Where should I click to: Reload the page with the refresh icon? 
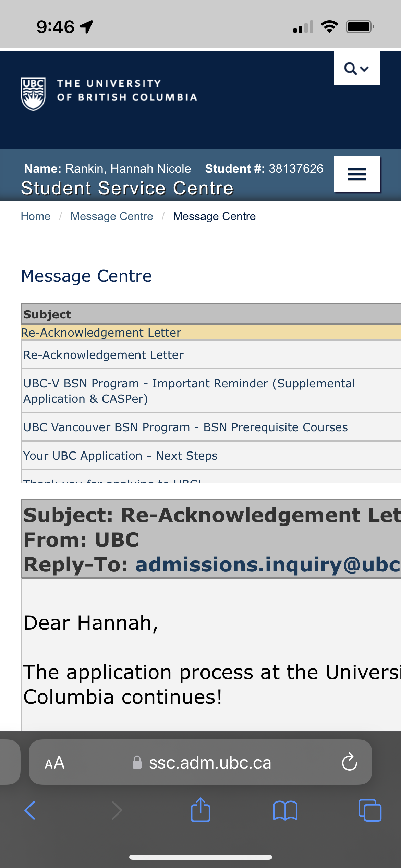349,762
